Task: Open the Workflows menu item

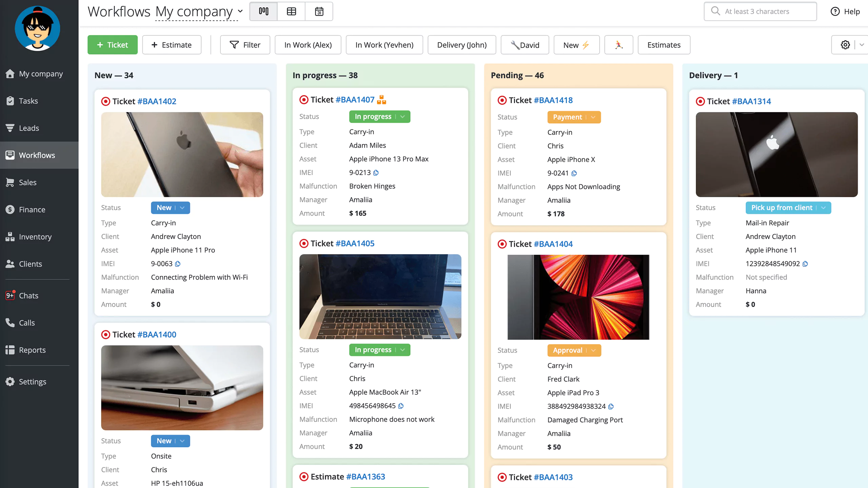Action: point(37,155)
